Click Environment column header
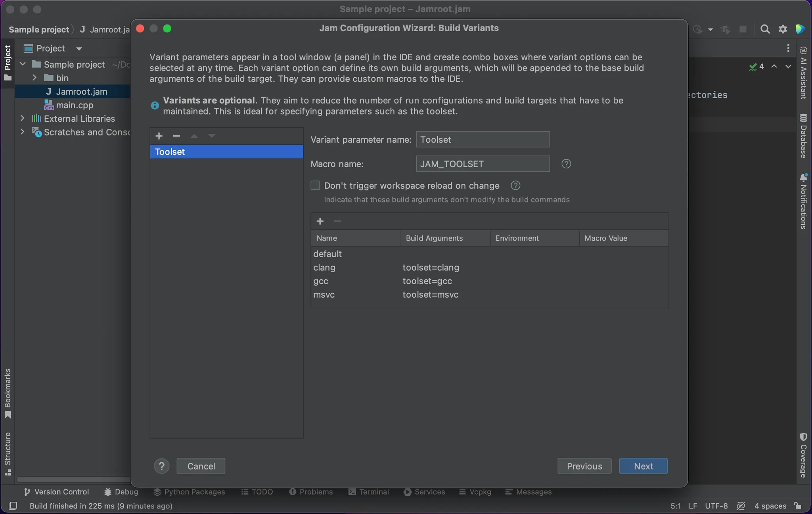The width and height of the screenshot is (812, 514). point(534,238)
